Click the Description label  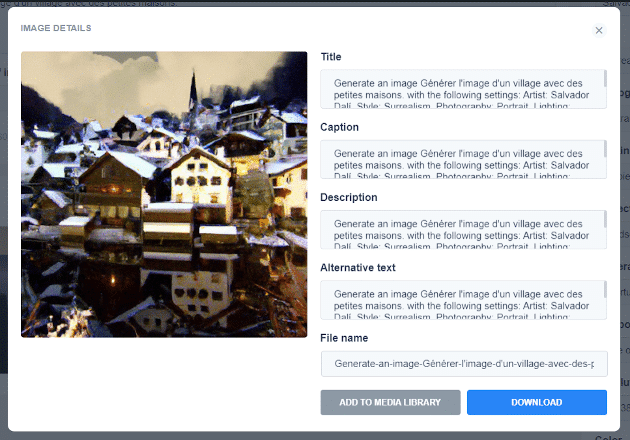pyautogui.click(x=349, y=197)
